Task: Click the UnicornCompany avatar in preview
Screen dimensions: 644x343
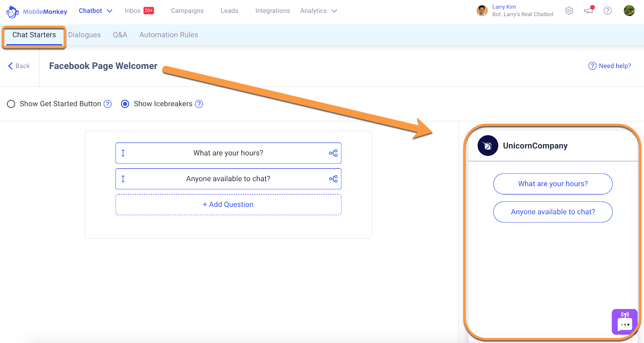Action: 488,146
